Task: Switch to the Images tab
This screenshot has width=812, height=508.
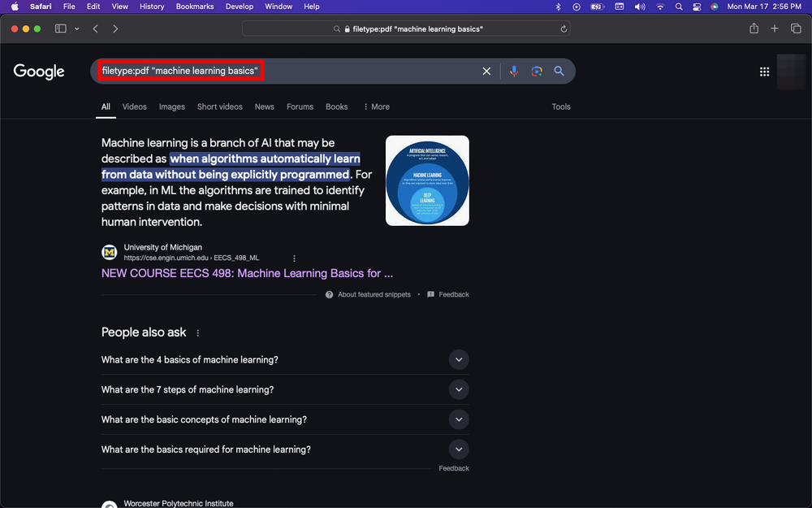Action: [171, 106]
